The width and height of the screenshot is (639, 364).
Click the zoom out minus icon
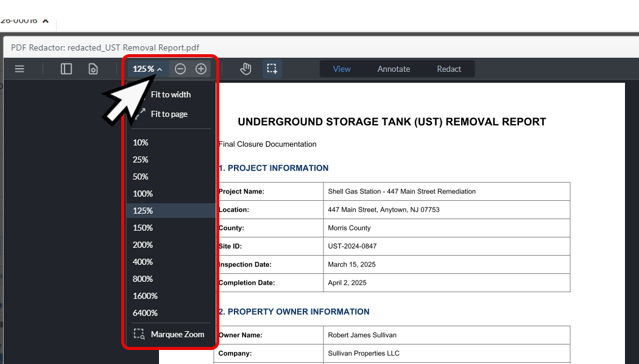pyautogui.click(x=180, y=69)
